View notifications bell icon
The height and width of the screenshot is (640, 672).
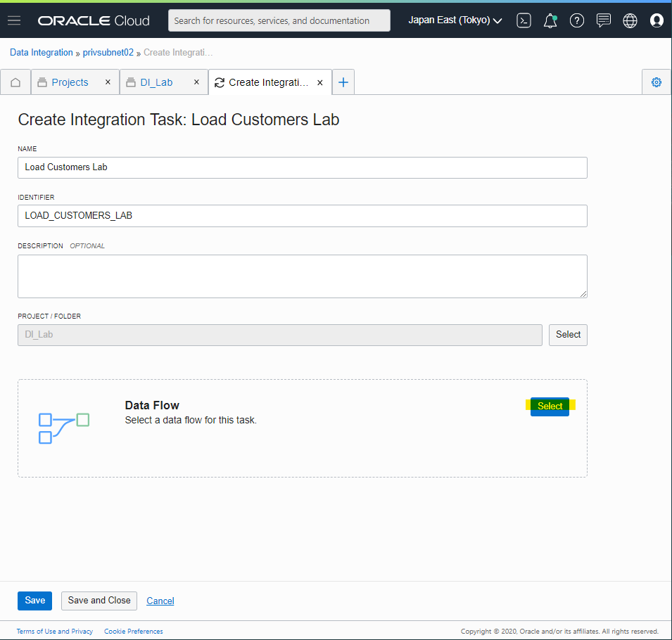click(x=550, y=20)
